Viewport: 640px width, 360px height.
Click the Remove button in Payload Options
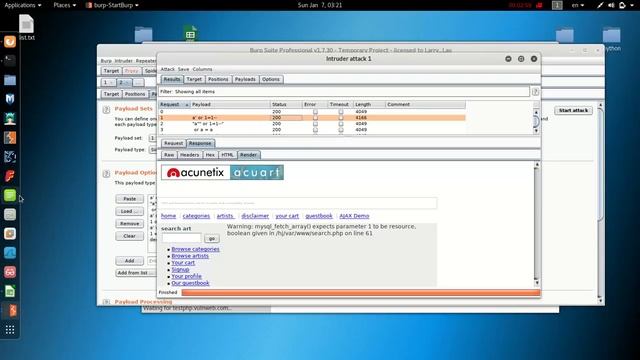(x=129, y=224)
